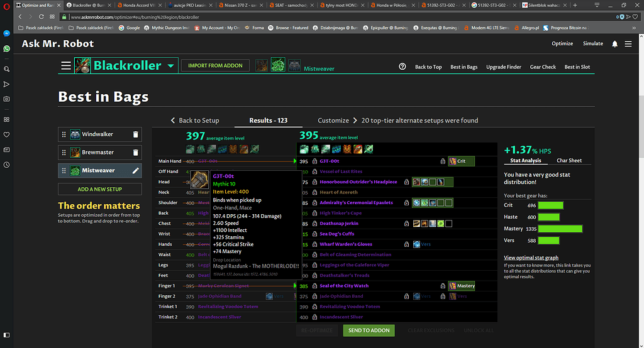Open the hamburger menu left of Blackroller
This screenshot has height=348, width=644.
(66, 66)
